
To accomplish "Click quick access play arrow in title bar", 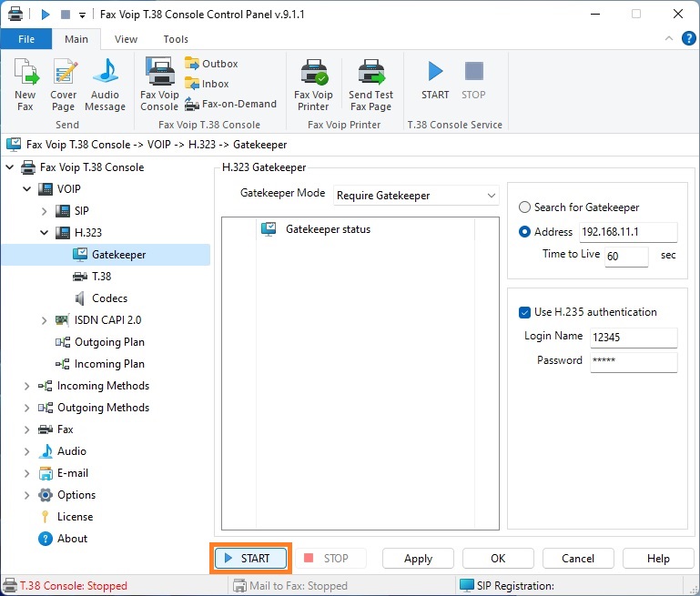I will 46,15.
